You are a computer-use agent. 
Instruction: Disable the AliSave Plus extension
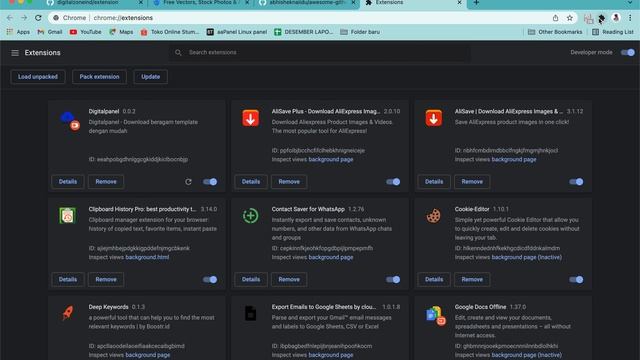[393, 182]
